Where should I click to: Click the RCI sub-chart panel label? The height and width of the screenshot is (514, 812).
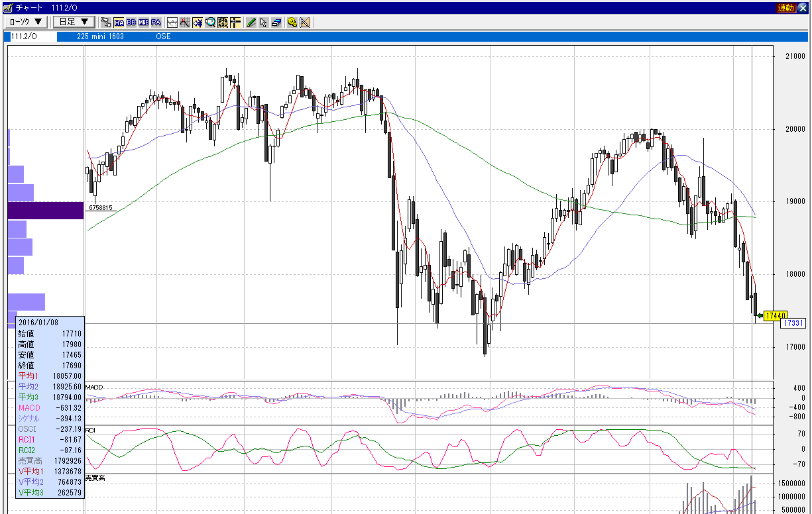coord(91,430)
